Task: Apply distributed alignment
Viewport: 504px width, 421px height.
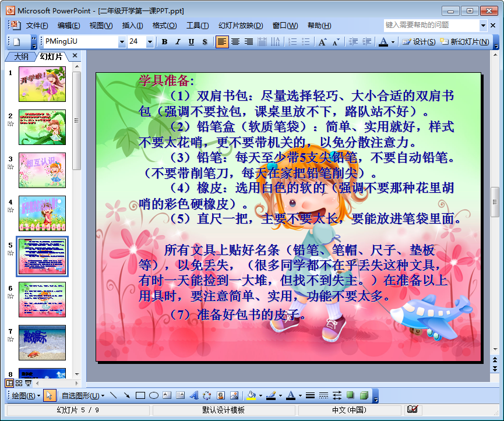Action: (262, 42)
